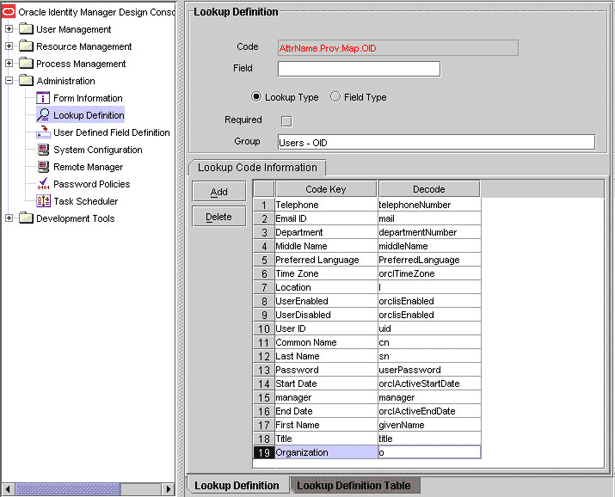Viewport: 615px width, 497px height.
Task: Click the Oracle logo icon
Action: (9, 11)
